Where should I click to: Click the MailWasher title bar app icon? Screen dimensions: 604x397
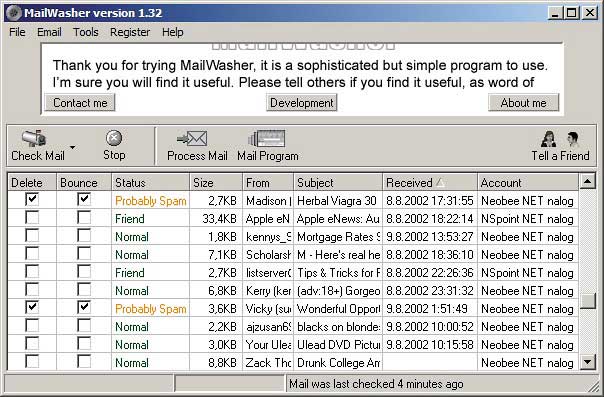(13, 13)
